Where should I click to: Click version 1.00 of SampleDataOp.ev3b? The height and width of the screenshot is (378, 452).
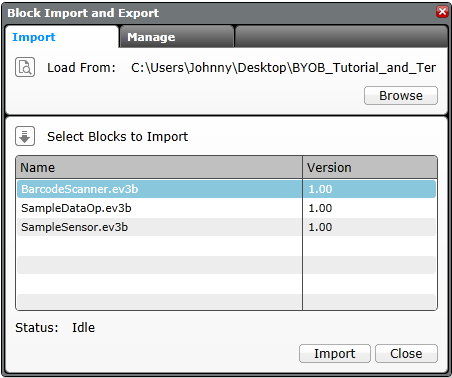pos(370,208)
